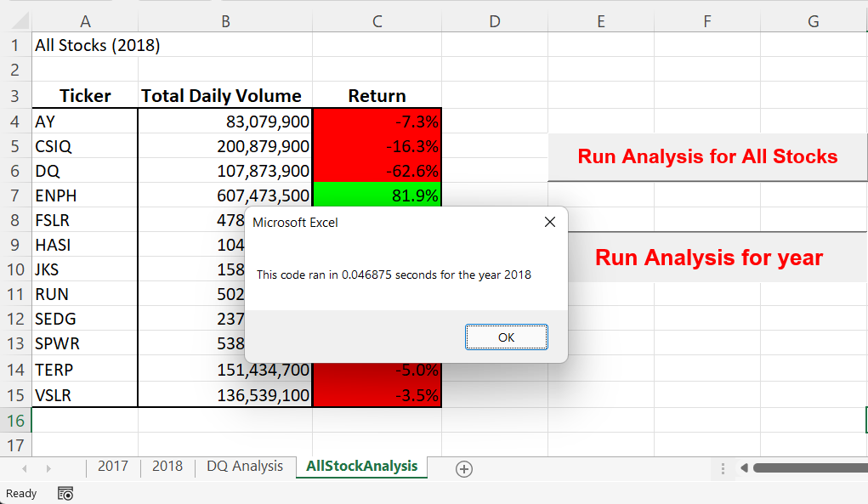This screenshot has width=868, height=504.
Task: Select volume cell '151,434,700'
Action: pos(225,370)
